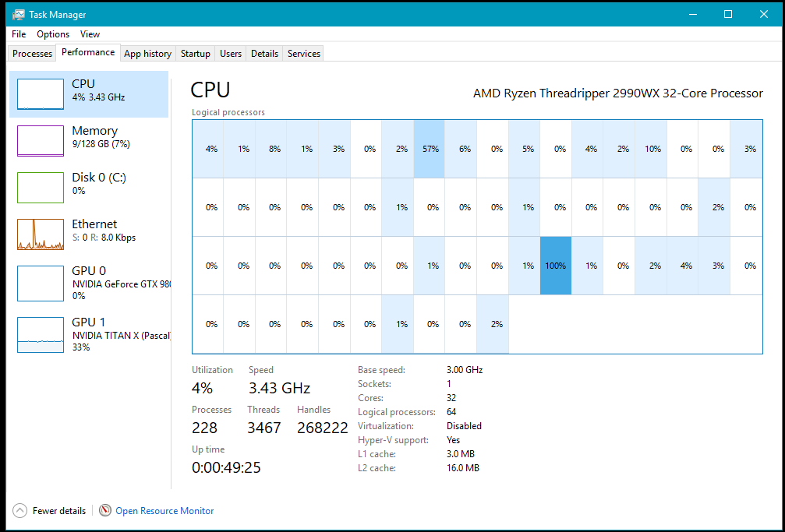Click the Resource Monitor icon next to the link
The height and width of the screenshot is (532, 785).
pos(105,510)
